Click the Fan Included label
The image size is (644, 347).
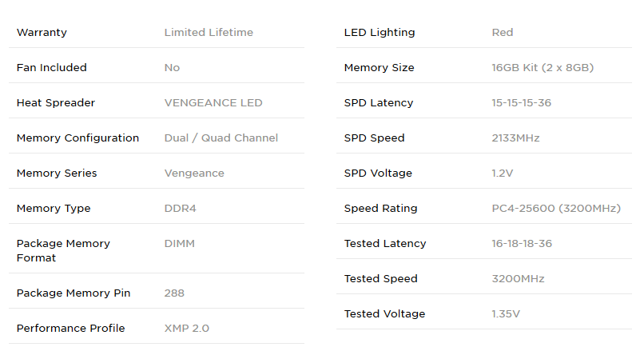click(x=52, y=67)
